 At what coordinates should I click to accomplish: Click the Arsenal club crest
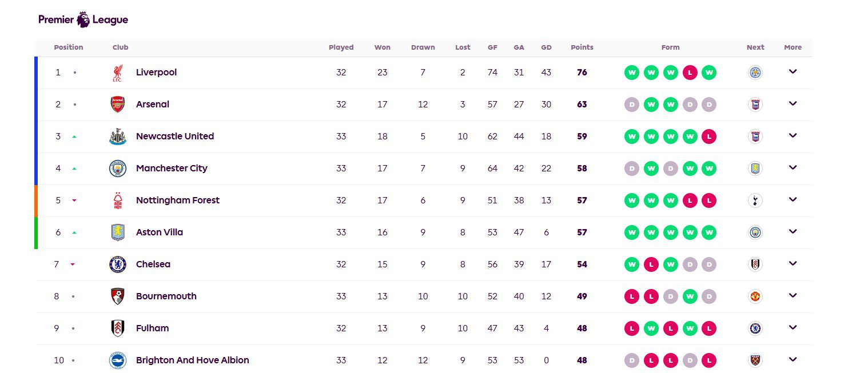pyautogui.click(x=117, y=105)
